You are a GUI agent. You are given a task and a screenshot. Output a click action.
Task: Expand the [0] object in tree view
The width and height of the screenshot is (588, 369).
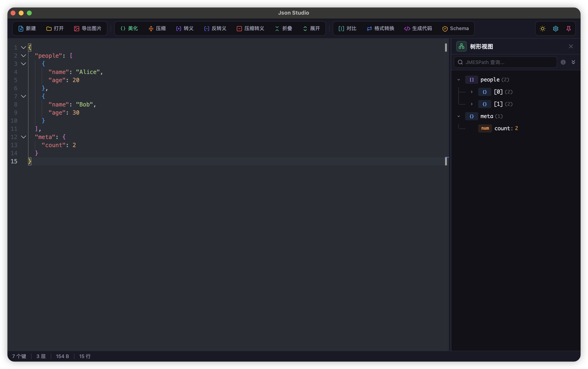click(x=471, y=92)
